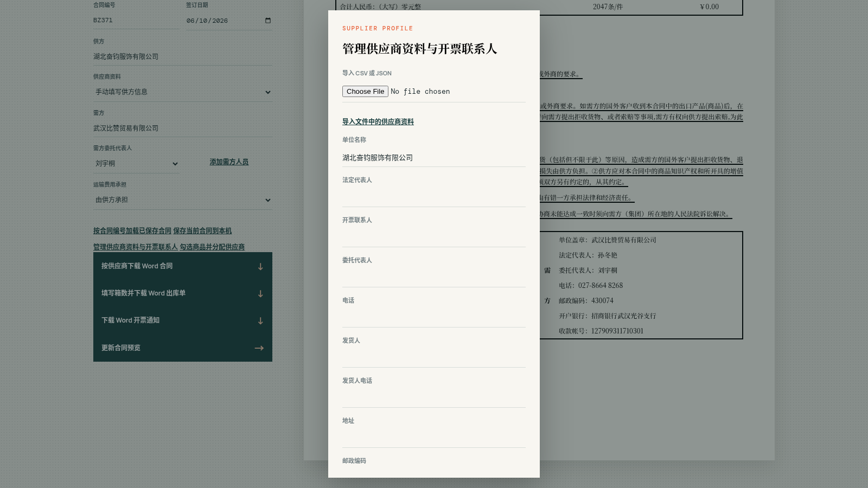This screenshot has width=868, height=488.
Task: Click the Choose File button
Action: coord(365,92)
